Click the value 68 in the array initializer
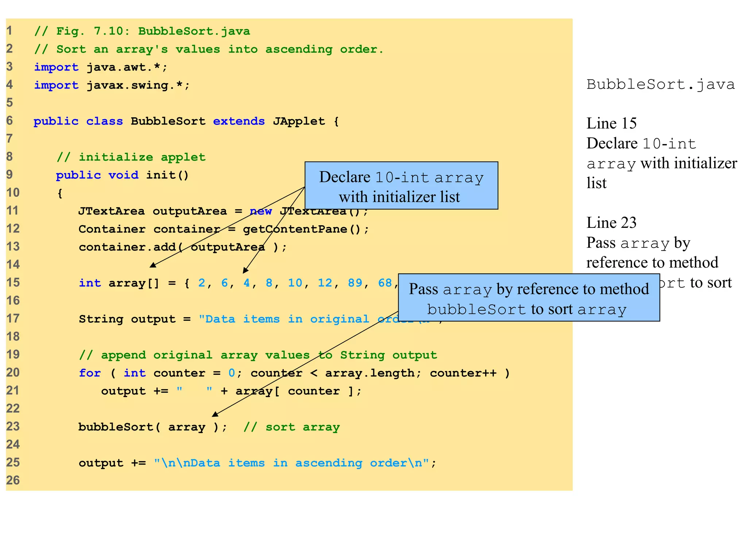 tap(385, 283)
